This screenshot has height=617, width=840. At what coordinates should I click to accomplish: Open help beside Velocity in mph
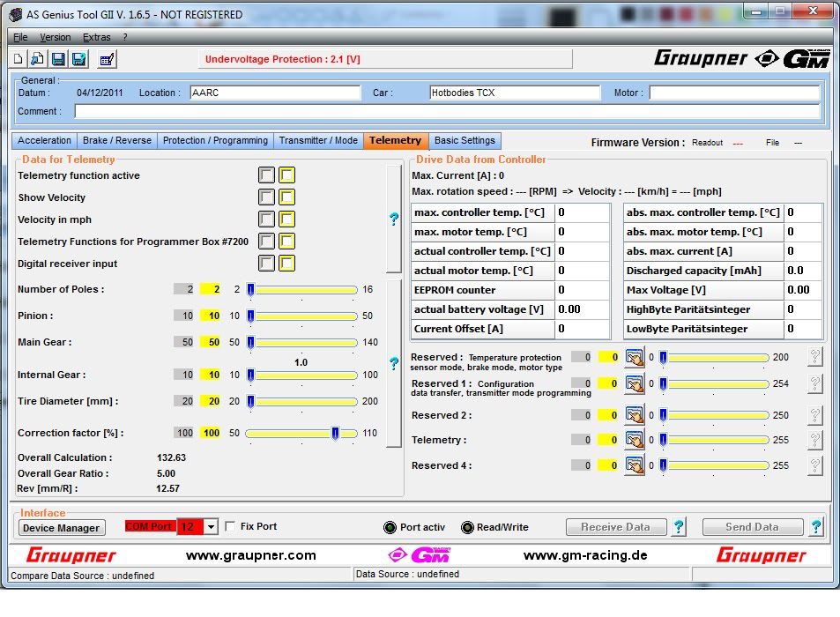pos(394,219)
